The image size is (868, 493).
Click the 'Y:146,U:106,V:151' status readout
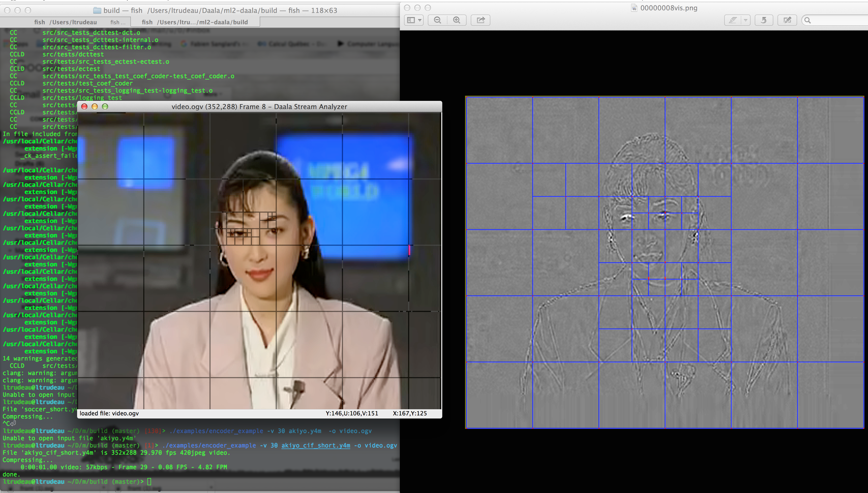point(352,413)
